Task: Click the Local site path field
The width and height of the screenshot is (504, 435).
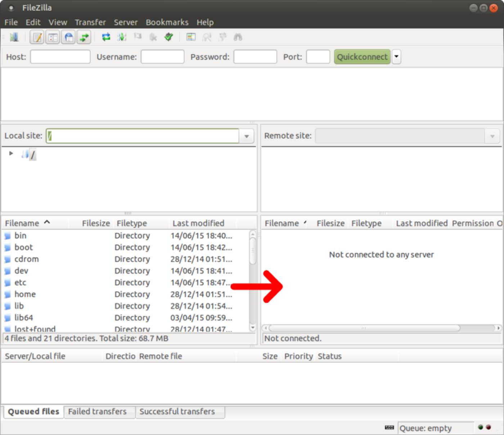Action: (143, 136)
